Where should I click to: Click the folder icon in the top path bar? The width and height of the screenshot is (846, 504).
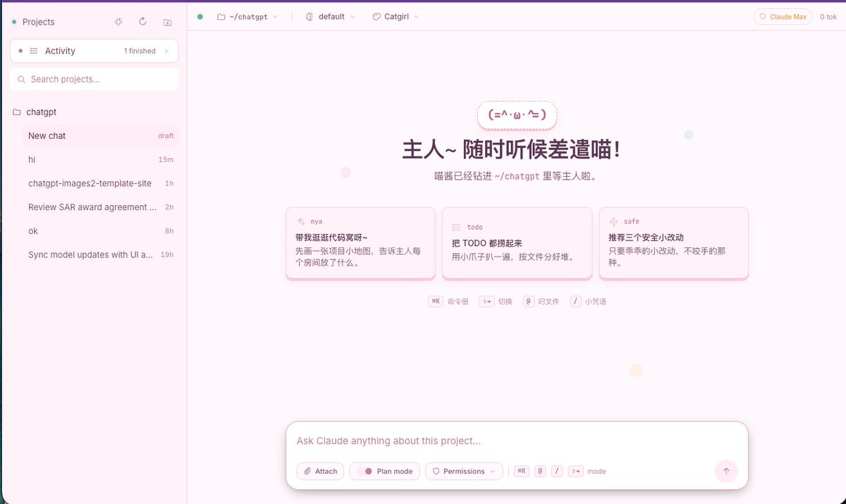[221, 16]
